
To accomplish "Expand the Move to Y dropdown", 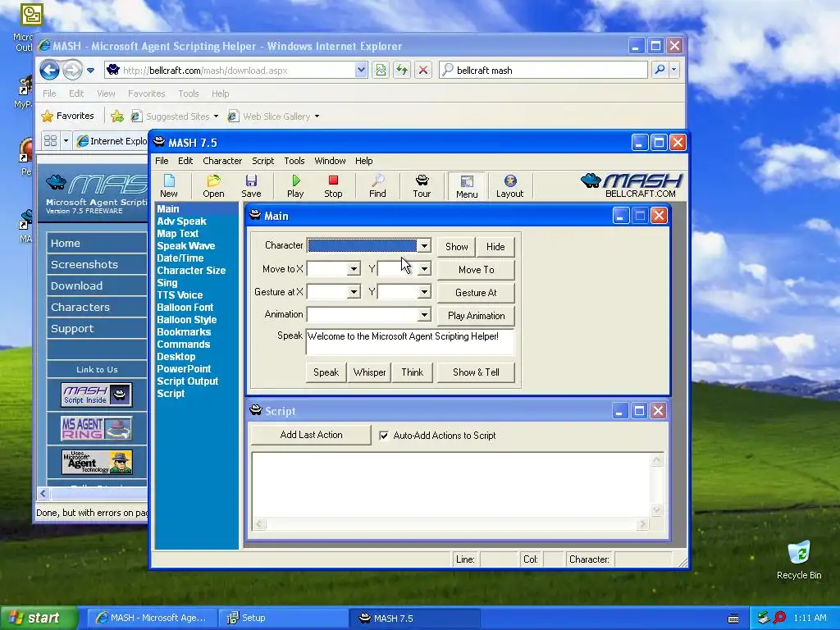I will click(x=424, y=269).
